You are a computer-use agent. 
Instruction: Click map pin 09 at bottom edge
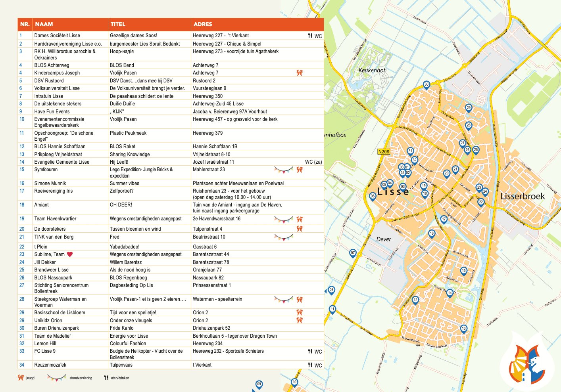[x=259, y=384]
